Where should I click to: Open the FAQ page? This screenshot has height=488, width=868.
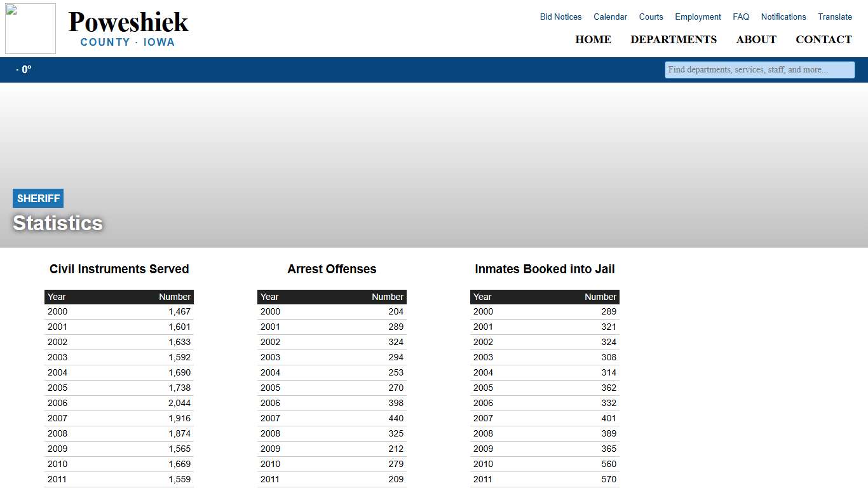[x=740, y=17]
